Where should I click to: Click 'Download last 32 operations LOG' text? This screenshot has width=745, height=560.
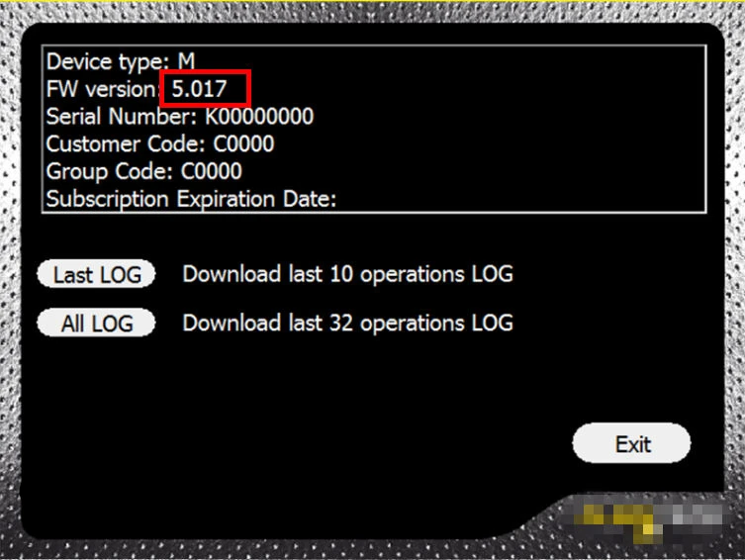click(x=348, y=323)
